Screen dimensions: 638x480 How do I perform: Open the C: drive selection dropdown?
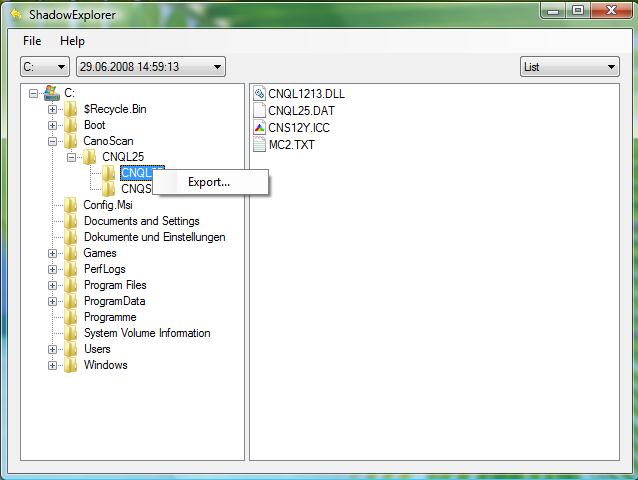(45, 67)
